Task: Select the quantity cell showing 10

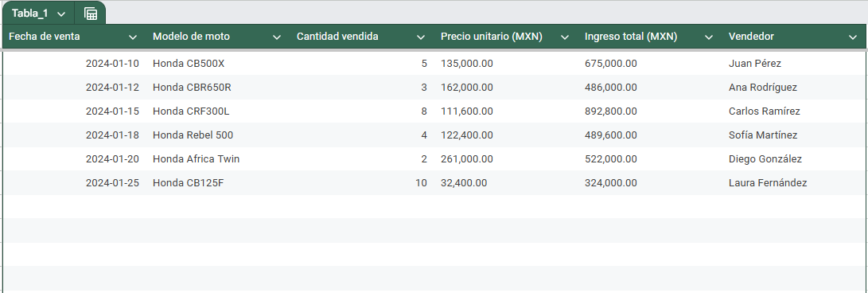Action: (x=363, y=183)
